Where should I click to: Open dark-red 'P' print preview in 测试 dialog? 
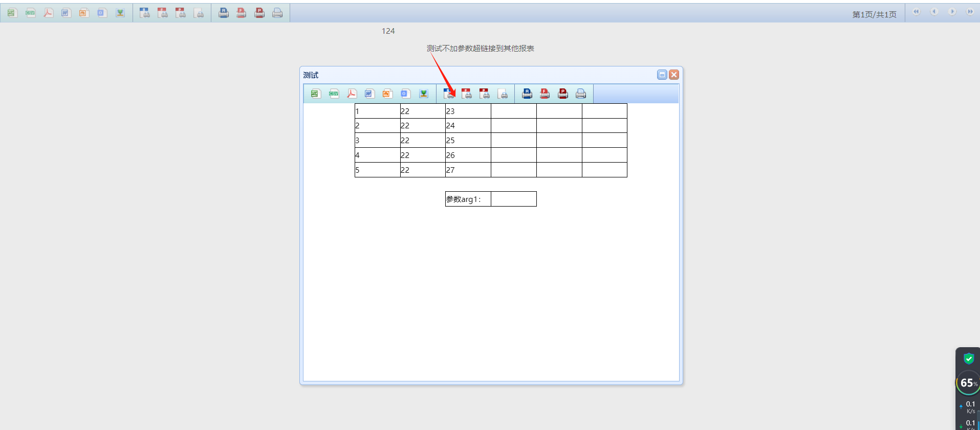pos(485,94)
